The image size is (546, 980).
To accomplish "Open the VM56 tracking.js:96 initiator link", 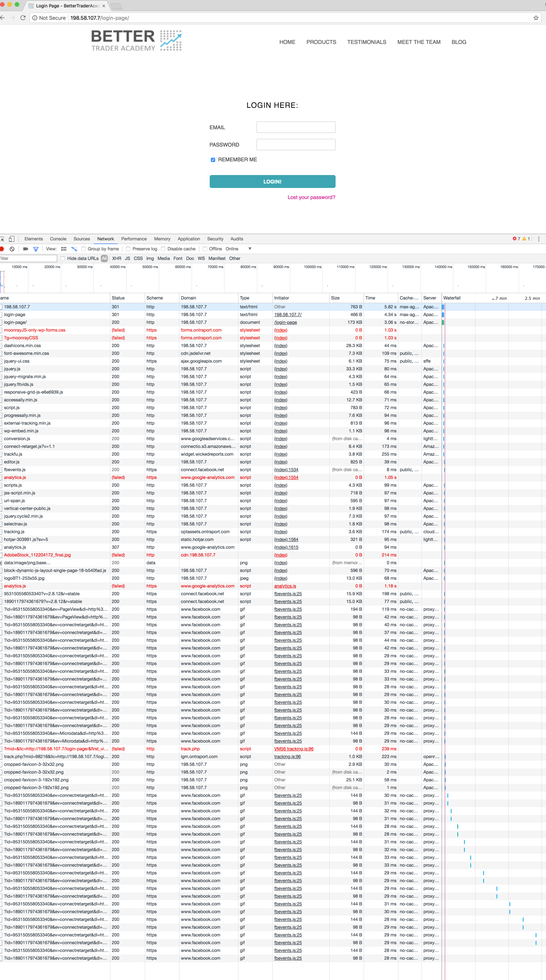I will (x=293, y=749).
